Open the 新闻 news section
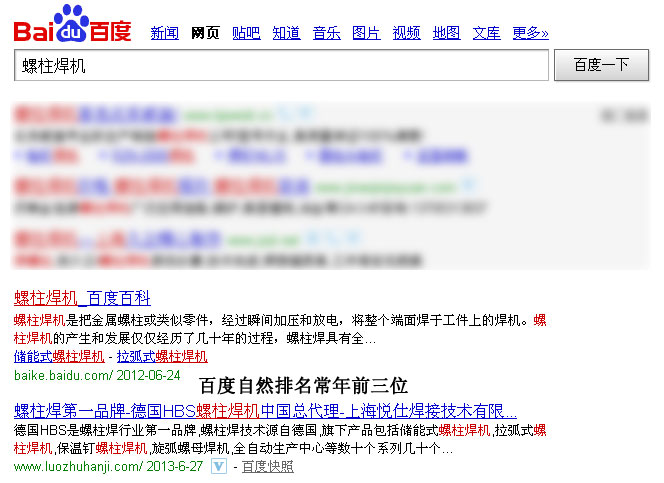This screenshot has width=664, height=483. (x=164, y=33)
